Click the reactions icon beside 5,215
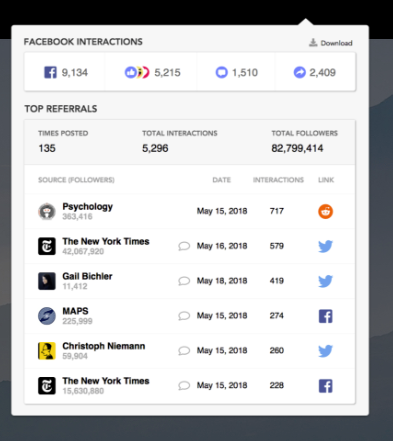This screenshot has height=441, width=393. [x=137, y=72]
